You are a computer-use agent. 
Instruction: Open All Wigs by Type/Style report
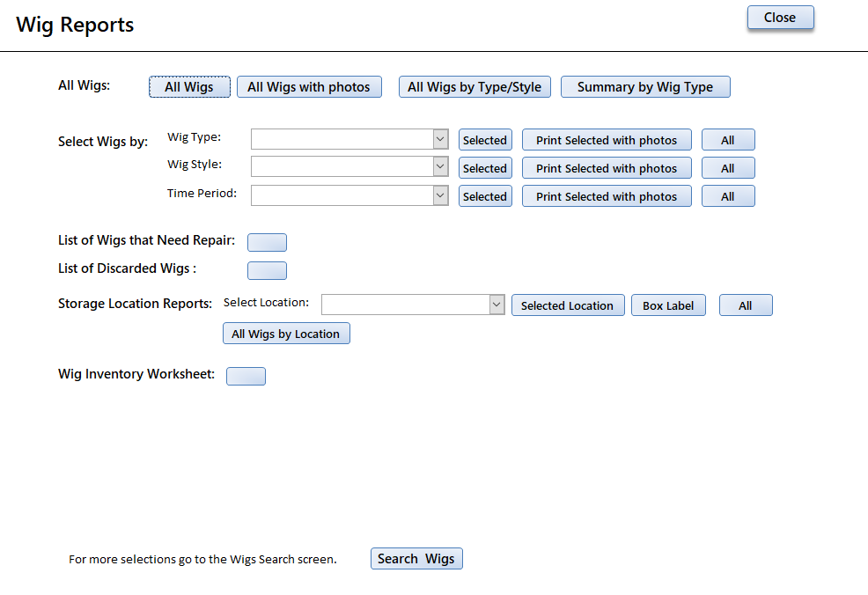474,87
